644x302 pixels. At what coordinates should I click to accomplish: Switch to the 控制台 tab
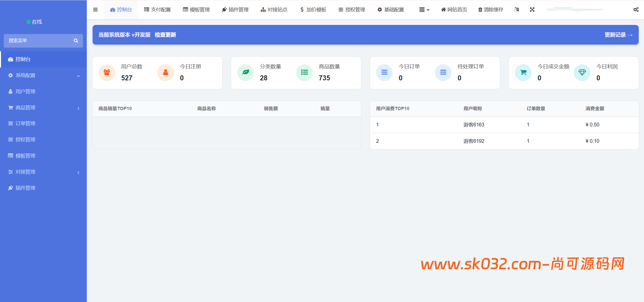pos(121,10)
